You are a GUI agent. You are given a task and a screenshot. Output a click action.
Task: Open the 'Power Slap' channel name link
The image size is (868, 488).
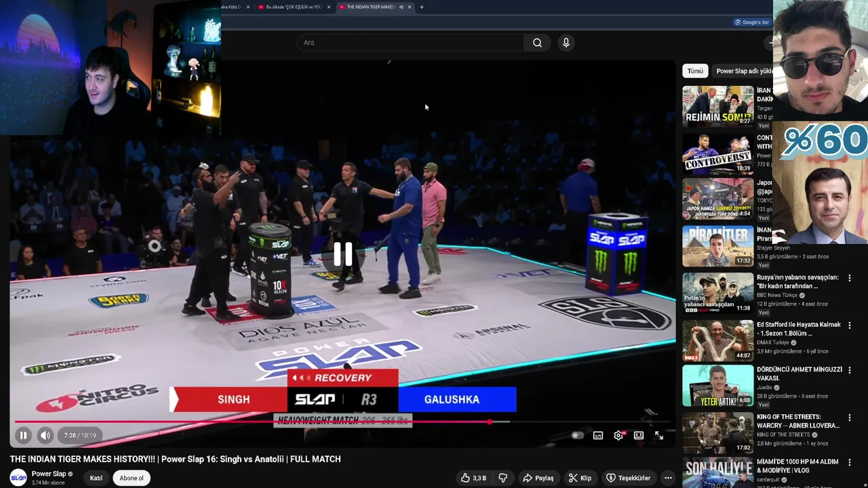pos(49,474)
